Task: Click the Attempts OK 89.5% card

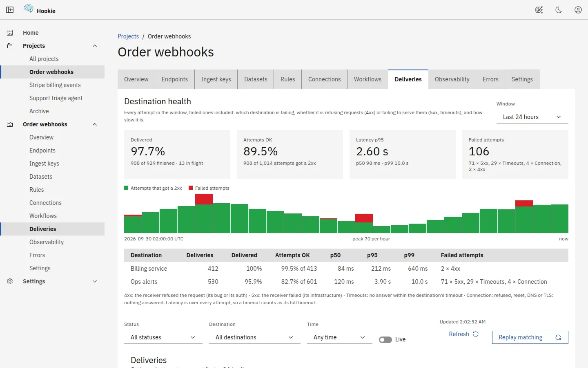Action: coord(290,155)
